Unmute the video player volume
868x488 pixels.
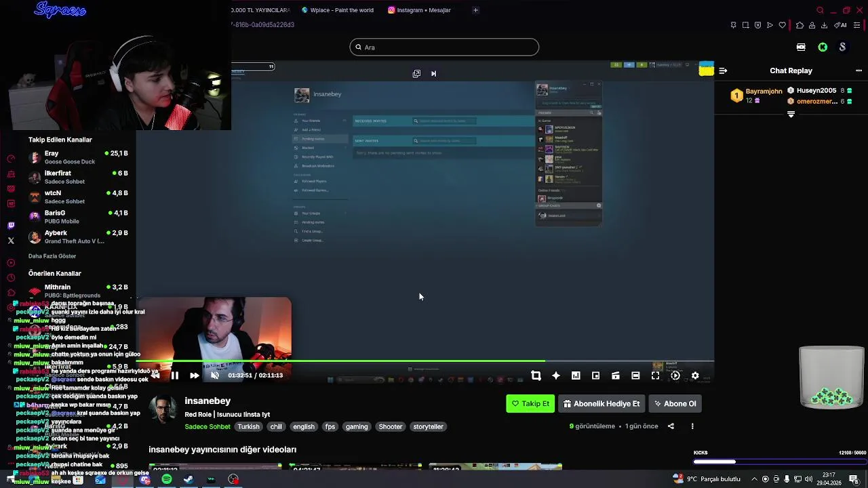pos(215,375)
